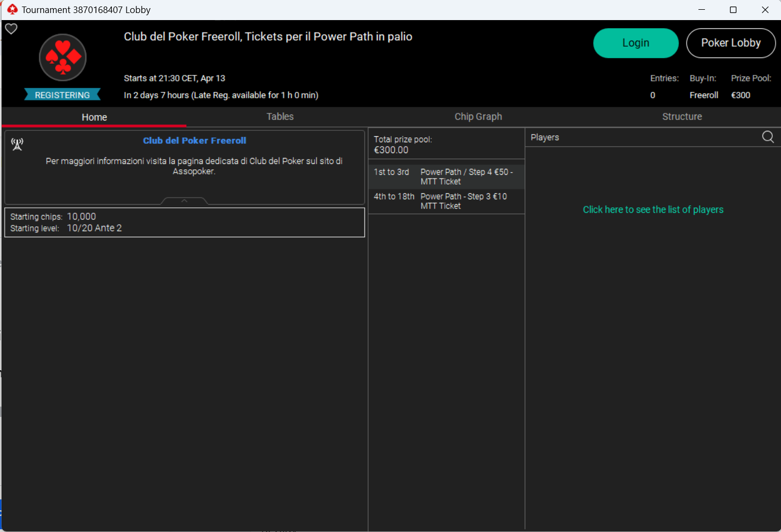Click the broadcast antenna icon

pyautogui.click(x=17, y=144)
